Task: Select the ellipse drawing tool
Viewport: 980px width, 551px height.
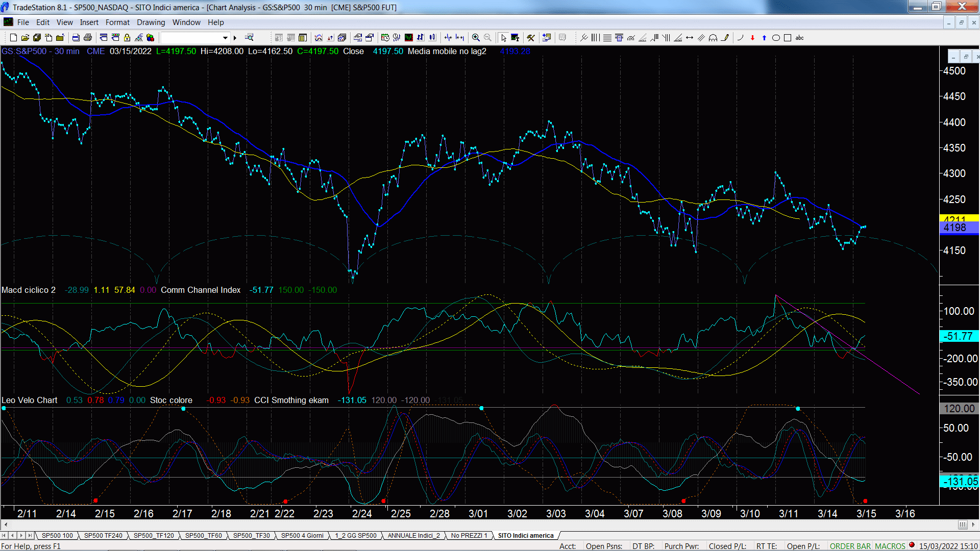Action: (x=776, y=38)
